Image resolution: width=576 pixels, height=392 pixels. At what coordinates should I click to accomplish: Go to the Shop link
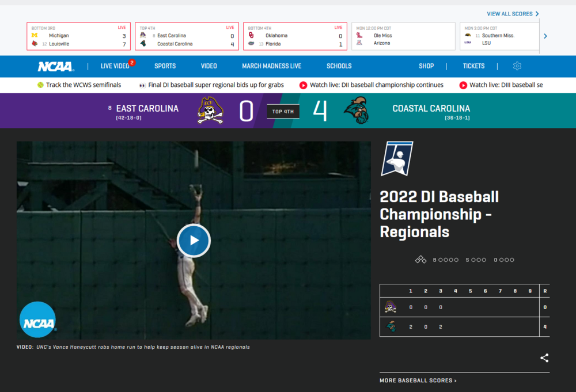(426, 66)
